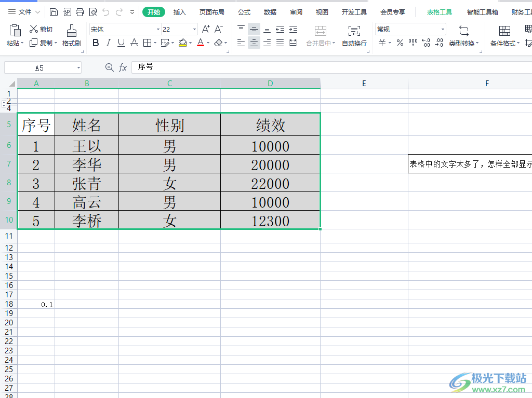Screen dimensions: 532x398
Task: Open fill color dropdown arrow
Action: tap(190, 43)
